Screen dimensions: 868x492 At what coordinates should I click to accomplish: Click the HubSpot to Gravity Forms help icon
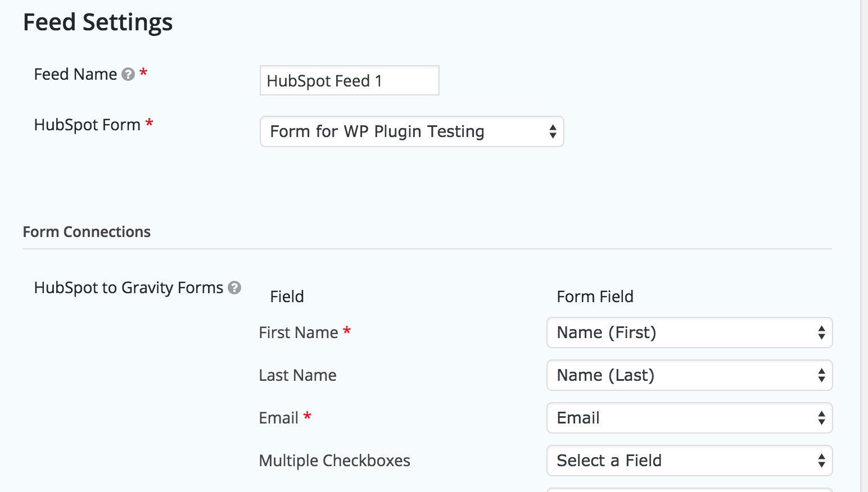(234, 288)
